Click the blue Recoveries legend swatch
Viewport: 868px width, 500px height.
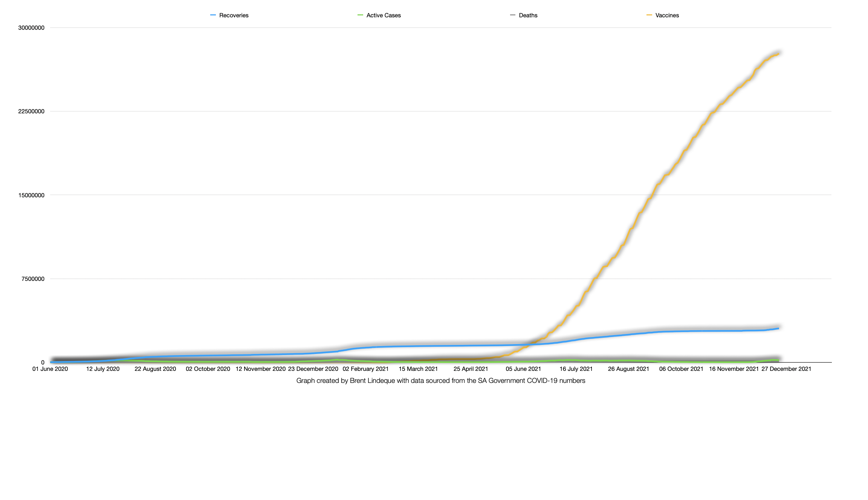[x=213, y=15]
